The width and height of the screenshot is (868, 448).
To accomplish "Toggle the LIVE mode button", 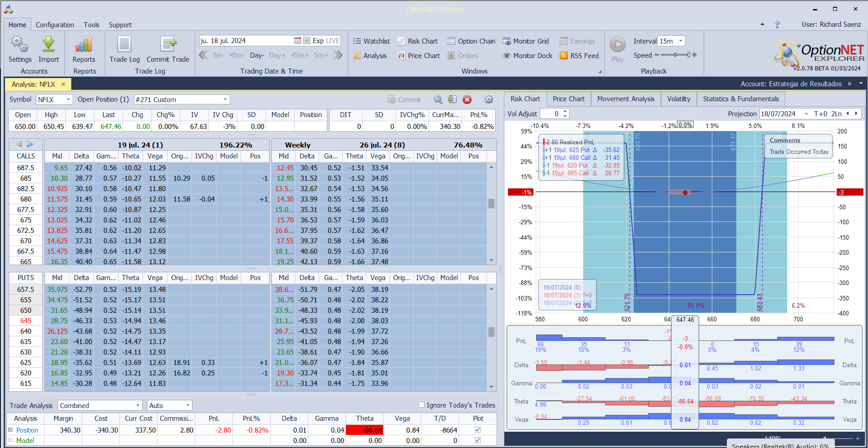I will coord(333,41).
